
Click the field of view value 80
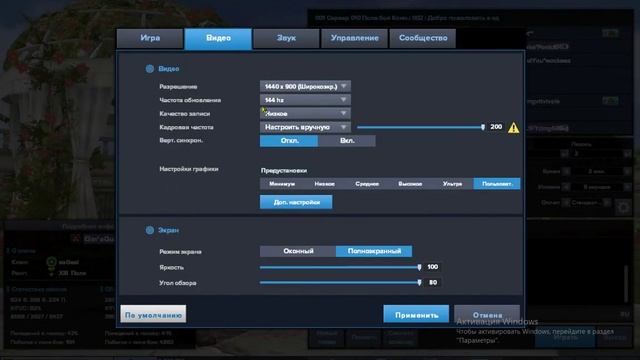point(432,282)
